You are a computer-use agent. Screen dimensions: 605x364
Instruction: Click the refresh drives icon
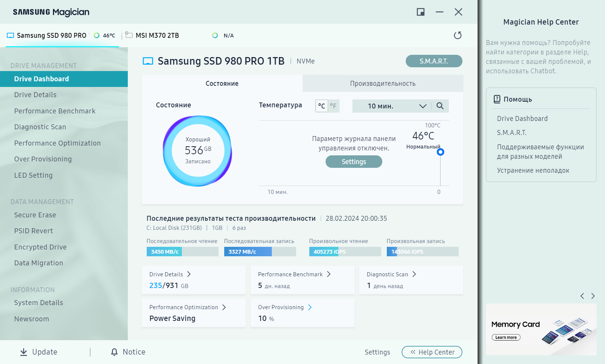click(x=458, y=36)
